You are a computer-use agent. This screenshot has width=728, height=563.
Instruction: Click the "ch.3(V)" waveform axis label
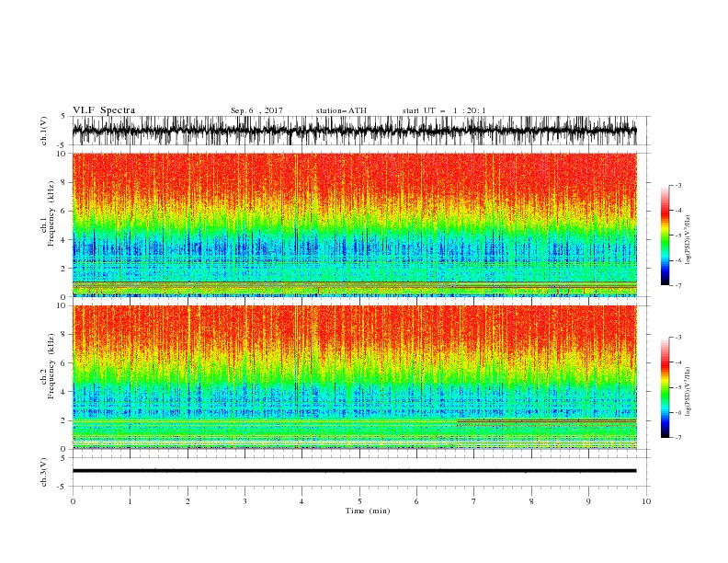coord(44,472)
